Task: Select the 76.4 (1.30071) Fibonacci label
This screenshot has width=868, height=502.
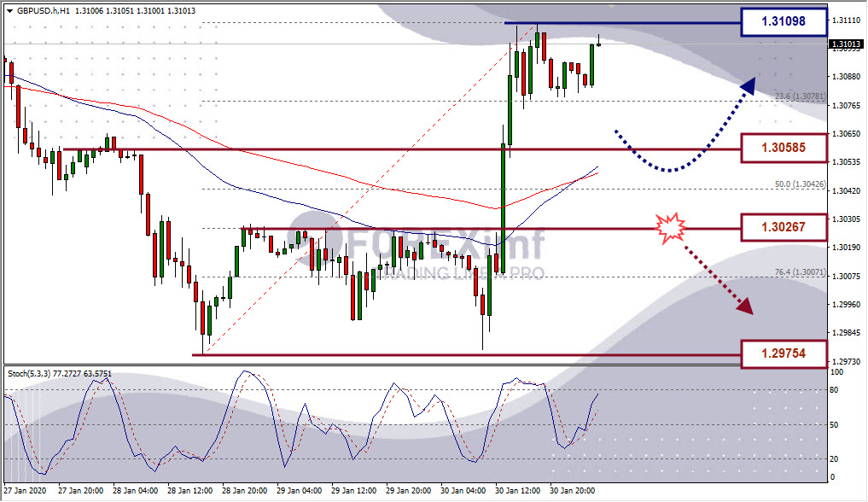Action: 800,272
